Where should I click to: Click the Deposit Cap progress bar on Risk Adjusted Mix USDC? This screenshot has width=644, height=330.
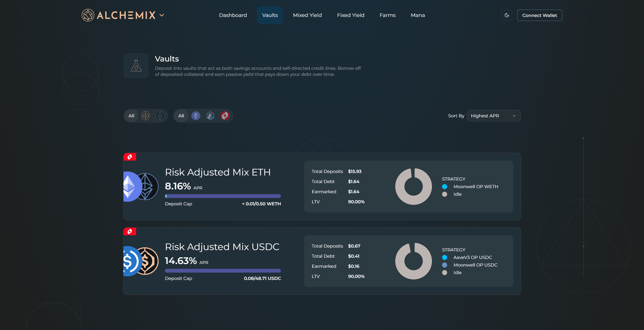[223, 270]
